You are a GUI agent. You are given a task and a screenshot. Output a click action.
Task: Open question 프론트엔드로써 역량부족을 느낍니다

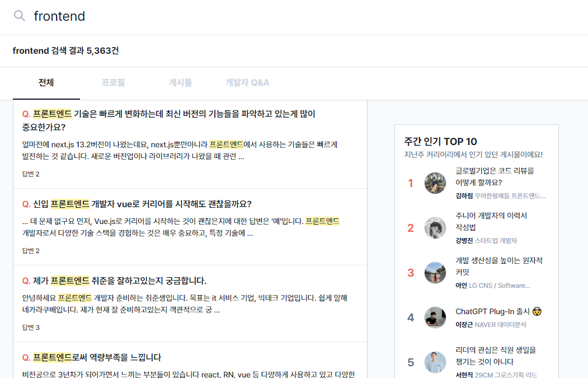[92, 357]
